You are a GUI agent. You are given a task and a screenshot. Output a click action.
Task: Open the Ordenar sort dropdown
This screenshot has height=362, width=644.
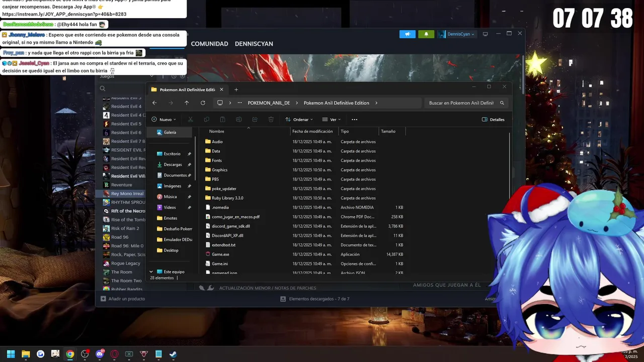click(x=299, y=120)
